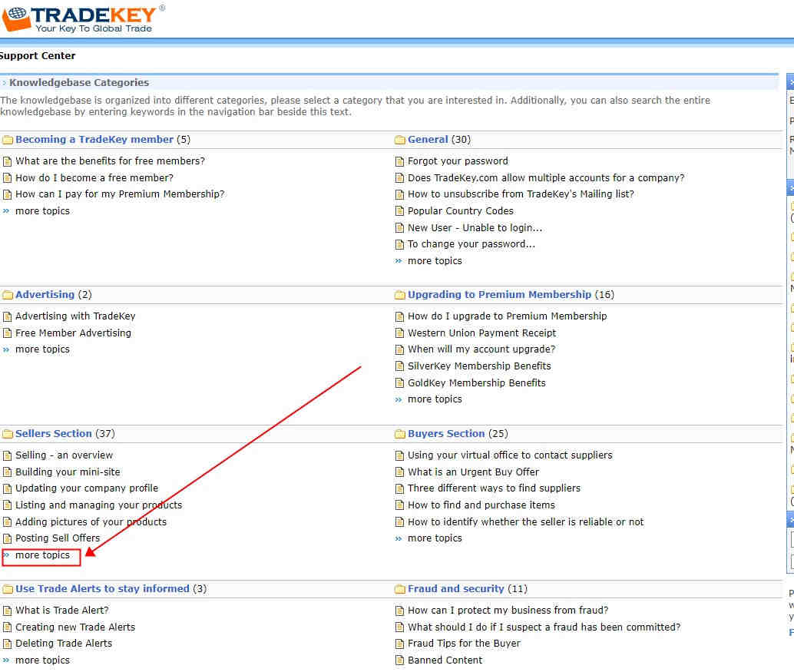Viewport: 794px width, 672px height.
Task: Click document icon beside What is Trade Alert?
Action: point(7,611)
